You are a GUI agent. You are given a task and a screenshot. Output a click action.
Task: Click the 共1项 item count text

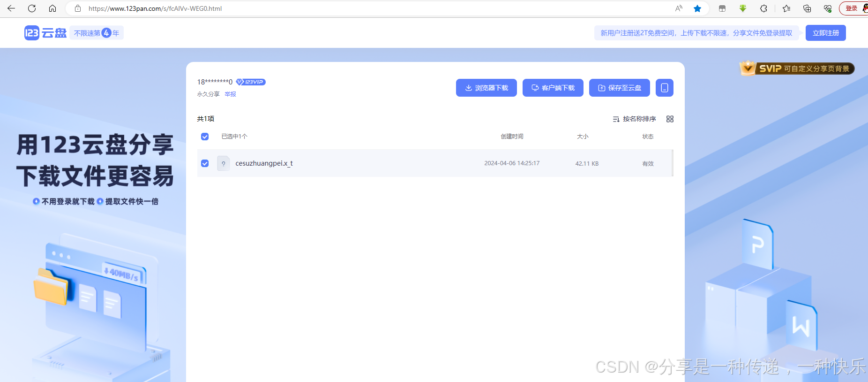tap(206, 119)
